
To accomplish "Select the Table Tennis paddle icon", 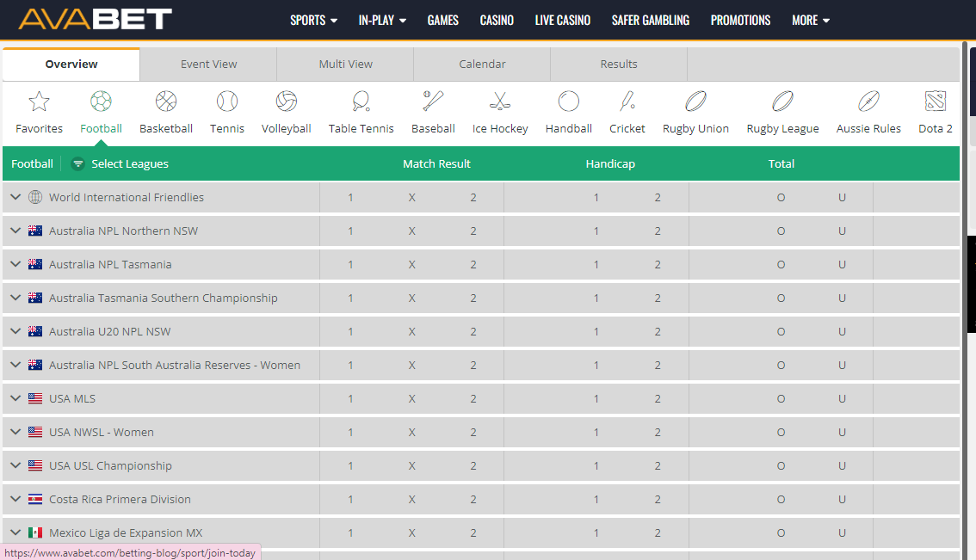I will coord(361,101).
